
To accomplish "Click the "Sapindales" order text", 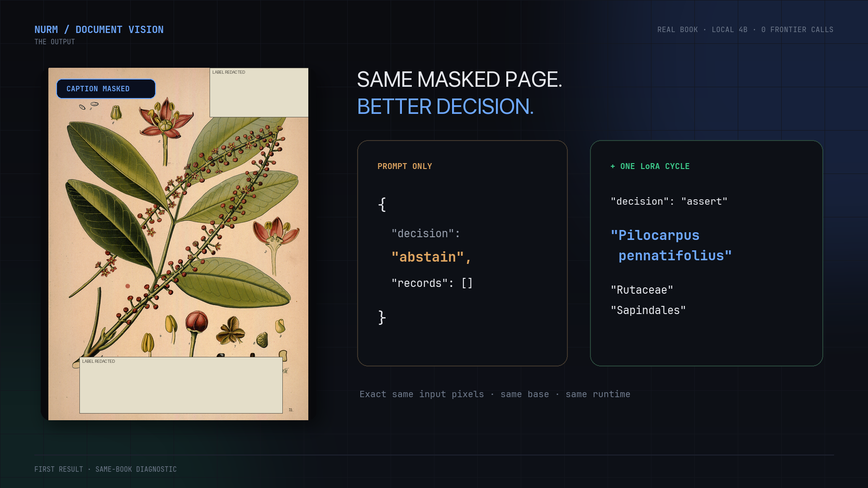I will tap(648, 310).
